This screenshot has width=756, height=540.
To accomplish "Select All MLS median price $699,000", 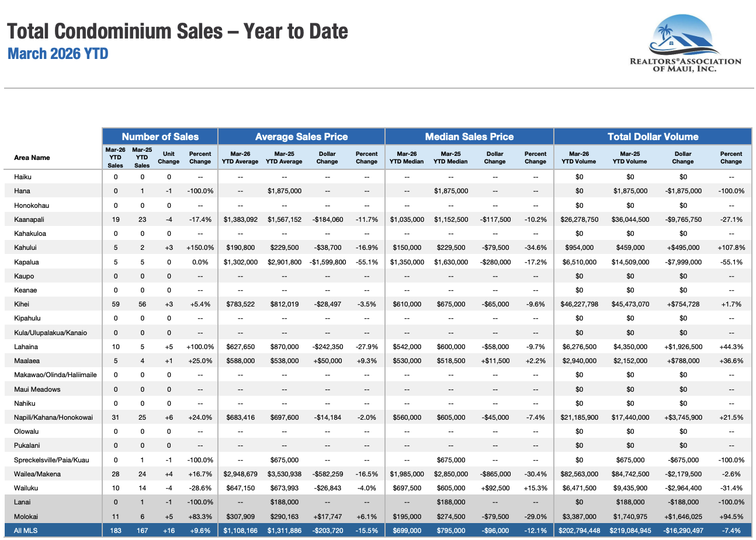I will pyautogui.click(x=407, y=531).
